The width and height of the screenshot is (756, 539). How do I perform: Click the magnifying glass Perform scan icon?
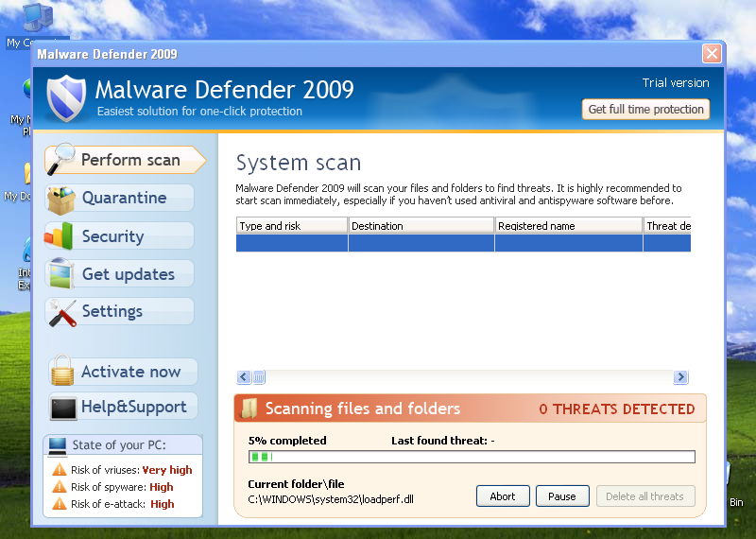click(60, 159)
